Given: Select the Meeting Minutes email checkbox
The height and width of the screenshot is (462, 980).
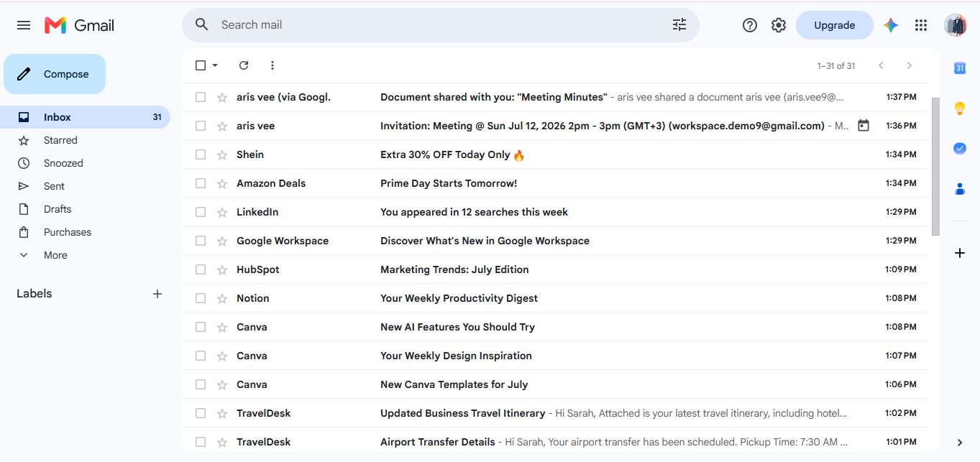Looking at the screenshot, I should click(201, 97).
